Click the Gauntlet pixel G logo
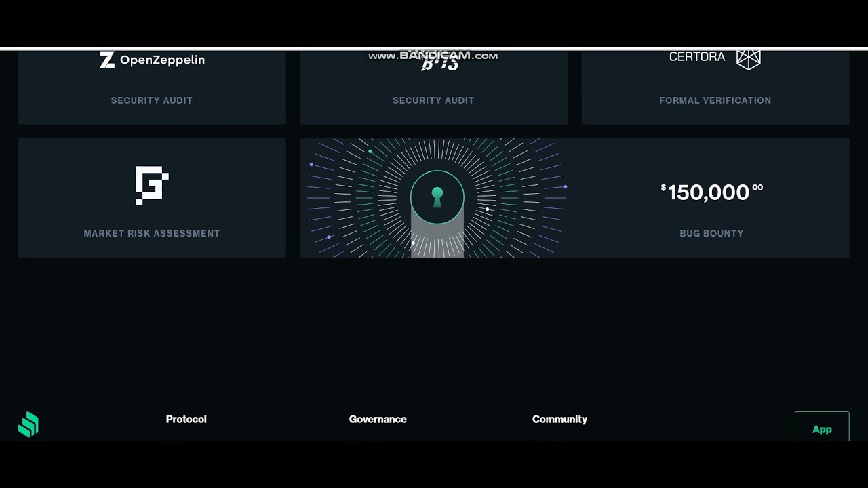The height and width of the screenshot is (488, 868). click(152, 186)
